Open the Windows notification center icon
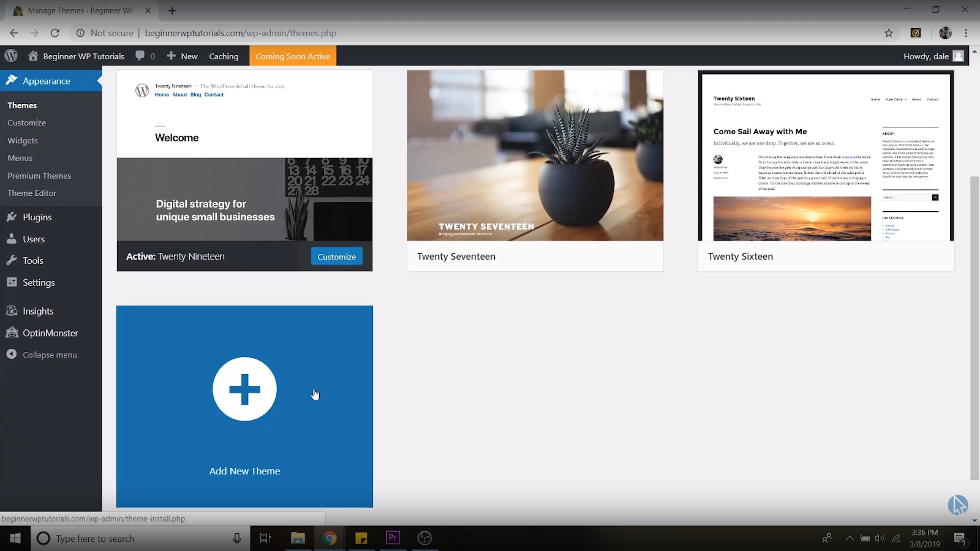Image resolution: width=980 pixels, height=551 pixels. 960,539
